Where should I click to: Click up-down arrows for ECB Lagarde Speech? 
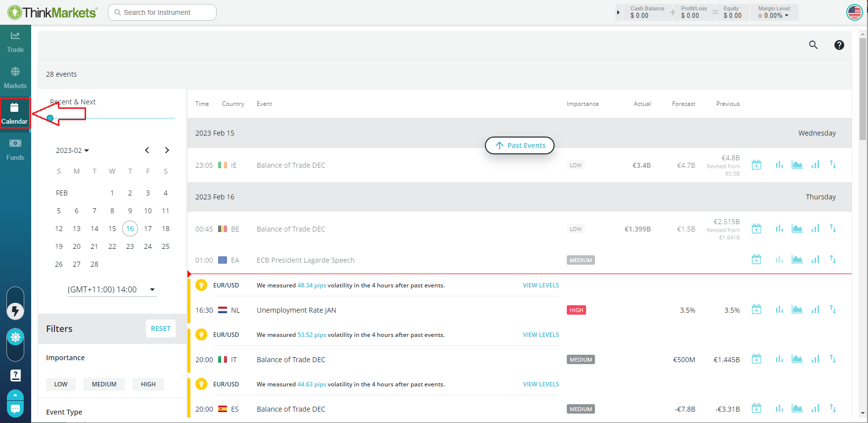pyautogui.click(x=833, y=260)
